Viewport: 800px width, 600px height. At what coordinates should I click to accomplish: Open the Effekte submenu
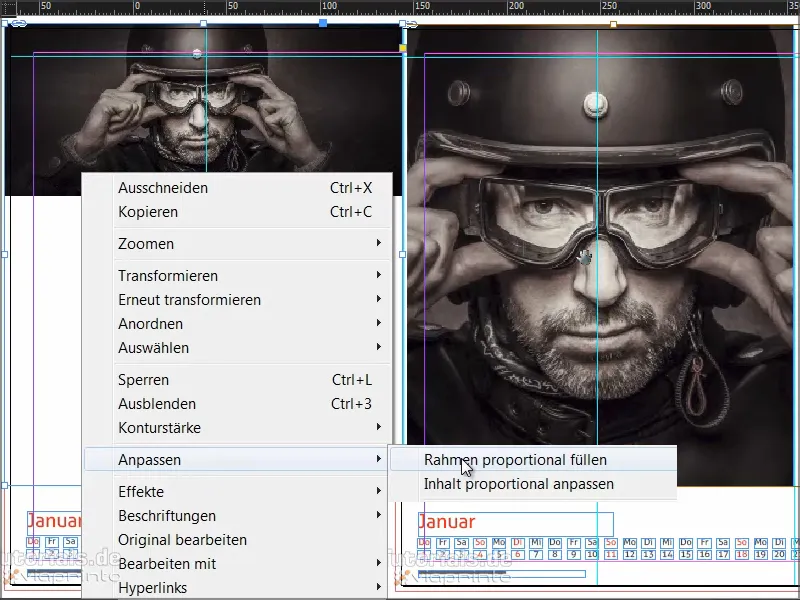pos(141,492)
